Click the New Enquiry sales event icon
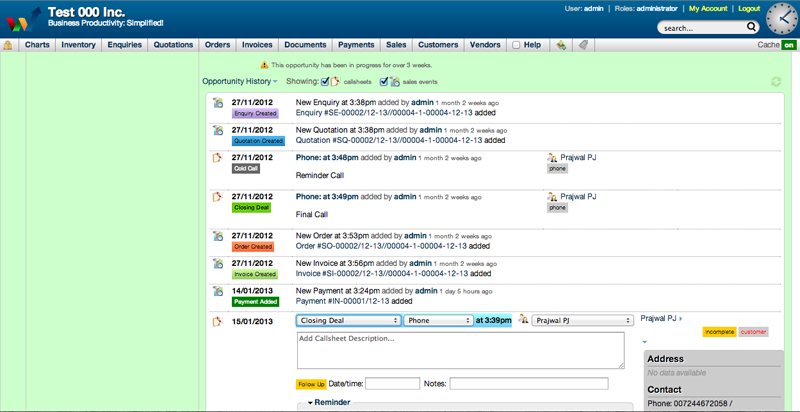800x412 pixels. pos(217,102)
